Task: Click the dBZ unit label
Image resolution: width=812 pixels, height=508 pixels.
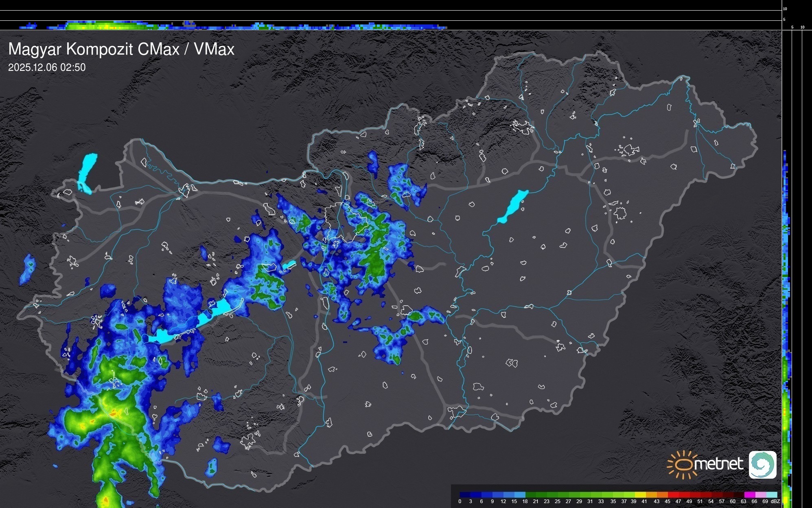Action: tap(775, 501)
